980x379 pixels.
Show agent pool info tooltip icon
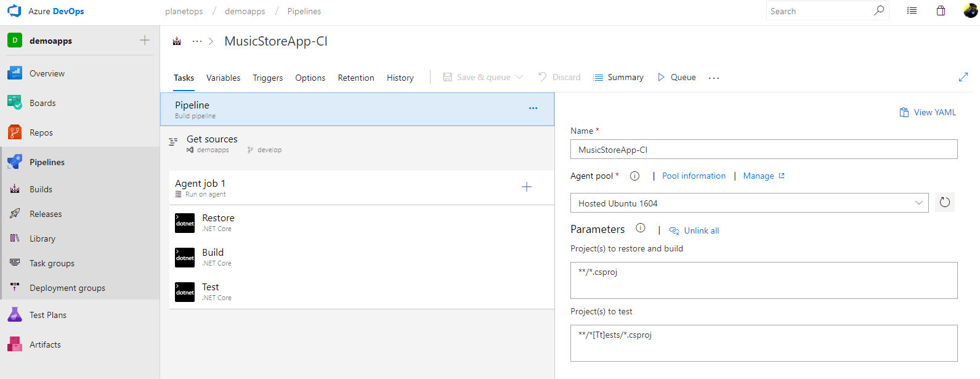pyautogui.click(x=634, y=176)
